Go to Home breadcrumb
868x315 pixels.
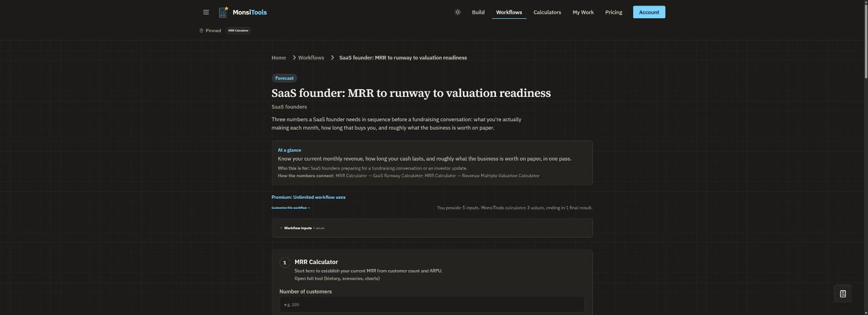pos(278,58)
